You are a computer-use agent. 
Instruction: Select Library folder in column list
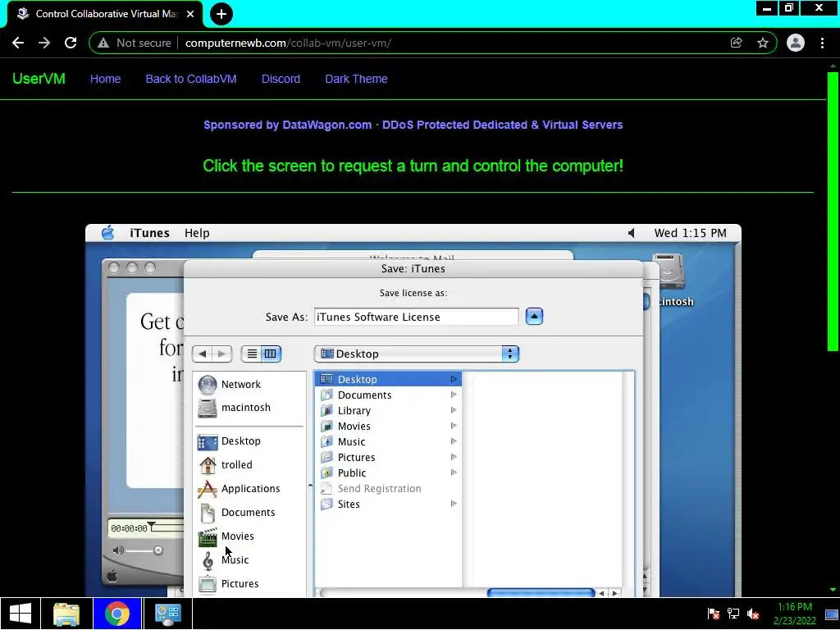[388, 410]
